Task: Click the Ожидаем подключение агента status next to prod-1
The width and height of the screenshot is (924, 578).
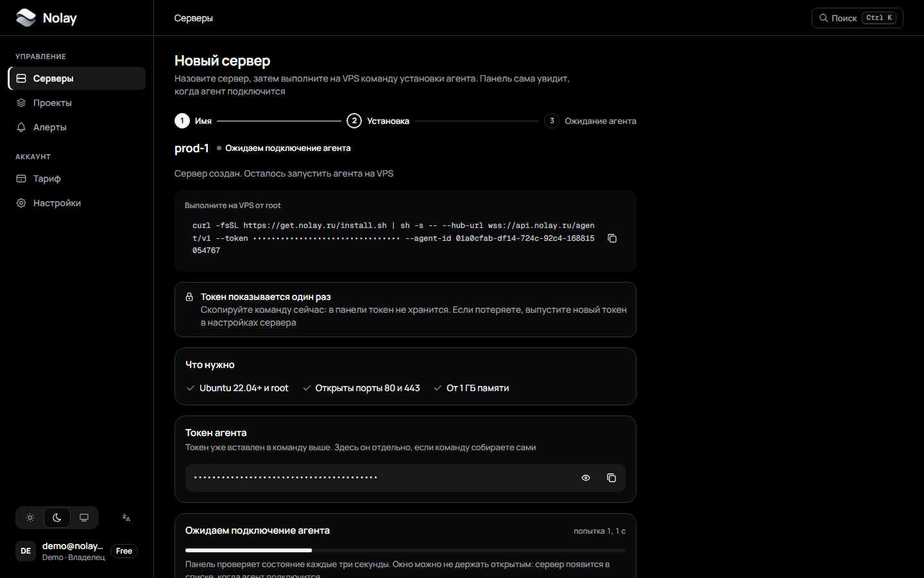Action: click(284, 148)
